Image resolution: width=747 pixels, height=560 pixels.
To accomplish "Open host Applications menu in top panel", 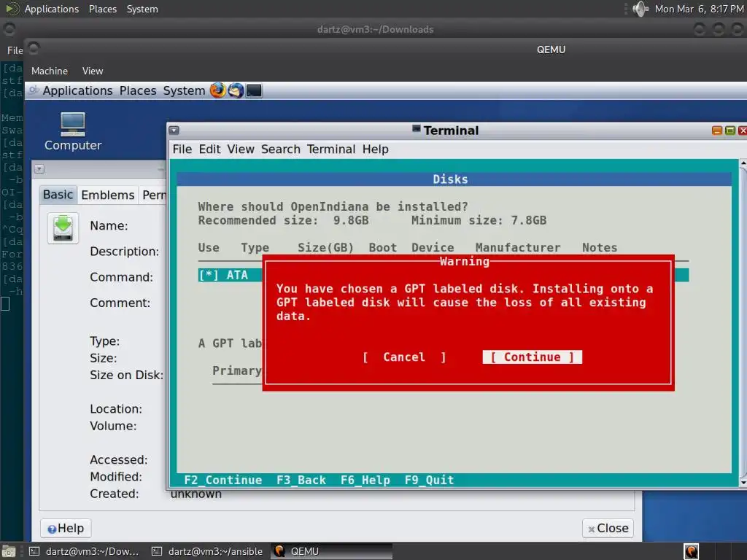I will (x=52, y=9).
